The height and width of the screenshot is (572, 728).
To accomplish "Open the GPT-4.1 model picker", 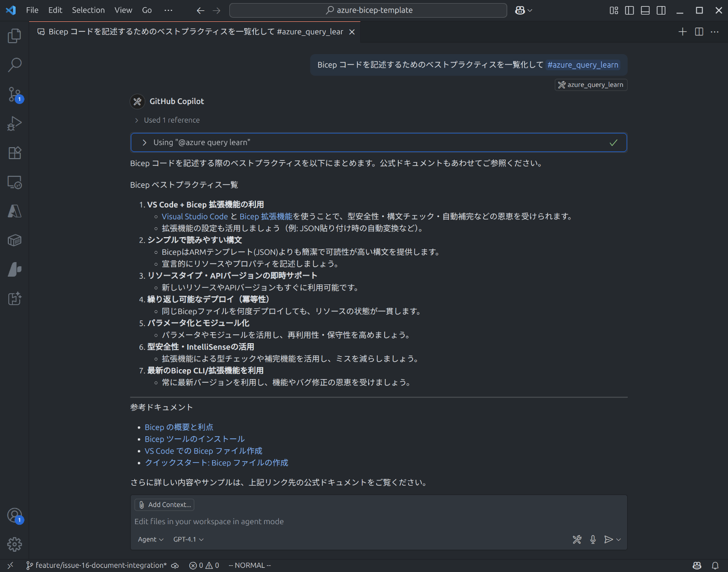I will coord(188,540).
